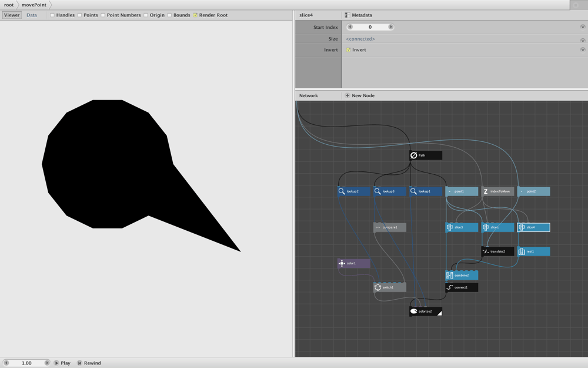The height and width of the screenshot is (368, 588).
Task: Click the top-right corner window button
Action: (x=576, y=5)
